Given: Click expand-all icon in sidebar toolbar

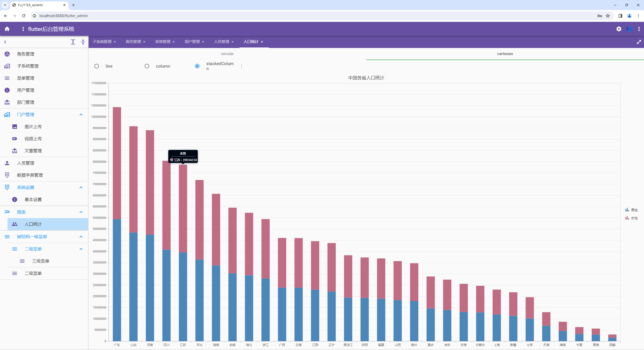Looking at the screenshot, I should pyautogui.click(x=73, y=42).
